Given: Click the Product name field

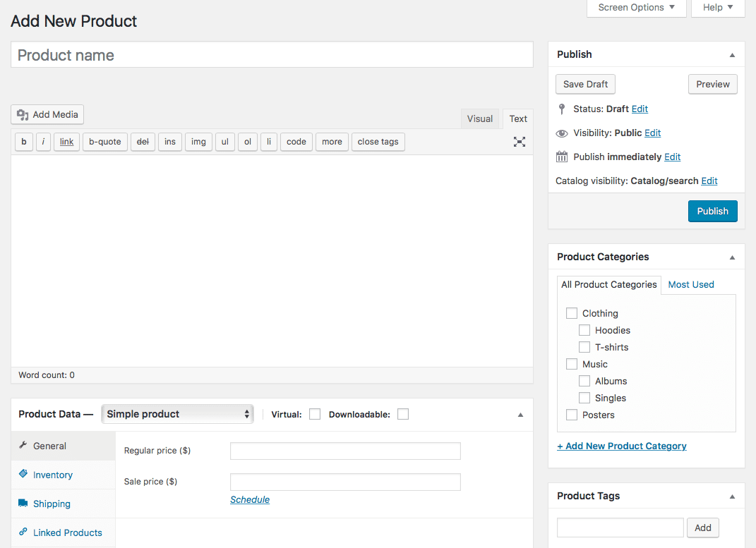Looking at the screenshot, I should coord(272,55).
